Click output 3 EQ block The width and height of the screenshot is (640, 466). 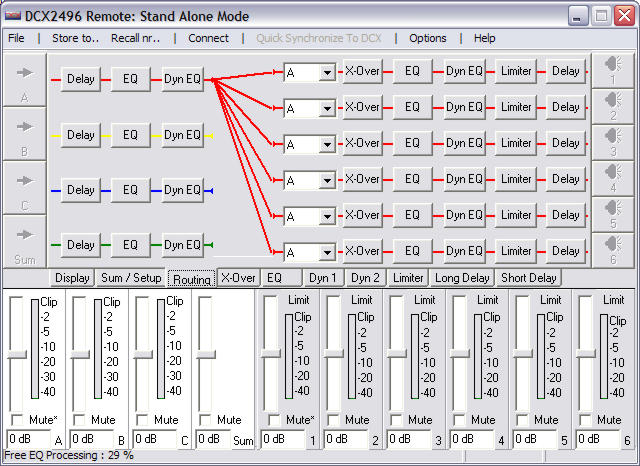[412, 143]
